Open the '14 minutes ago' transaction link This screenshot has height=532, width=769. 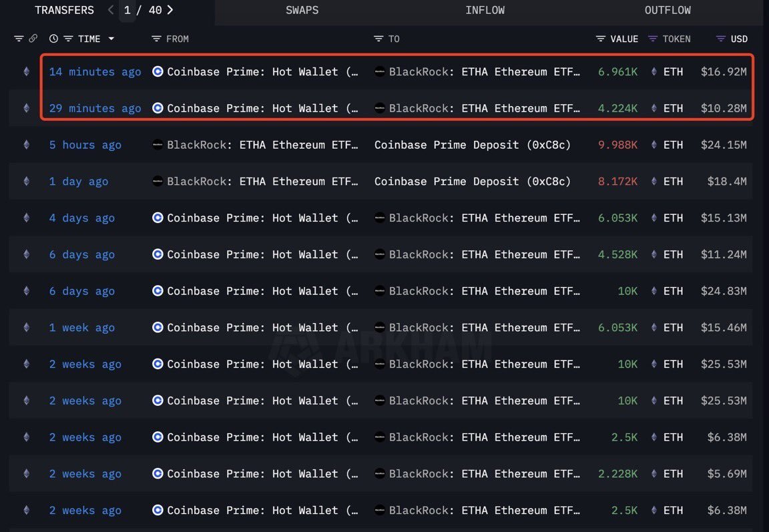pyautogui.click(x=95, y=71)
